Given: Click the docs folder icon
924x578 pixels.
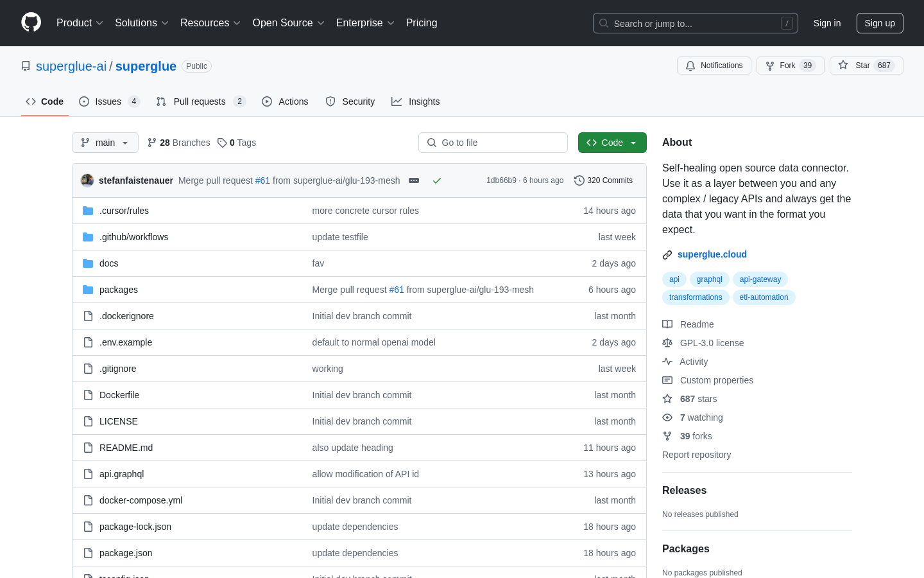Looking at the screenshot, I should pyautogui.click(x=88, y=263).
